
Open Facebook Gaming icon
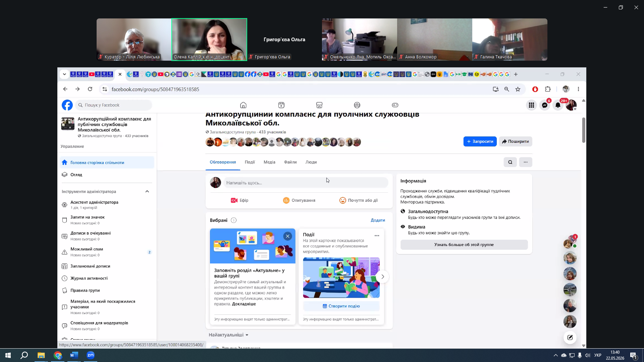395,105
